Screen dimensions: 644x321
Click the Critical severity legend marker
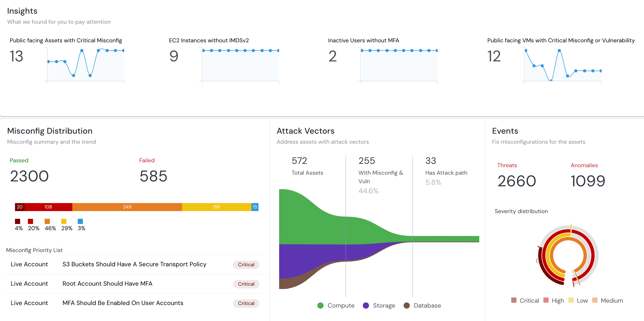[514, 300]
